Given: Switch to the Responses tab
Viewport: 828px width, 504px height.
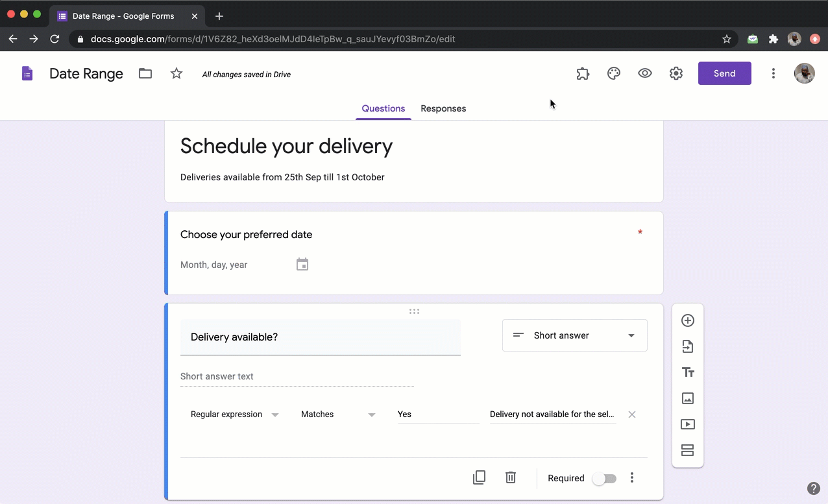Looking at the screenshot, I should pos(443,108).
